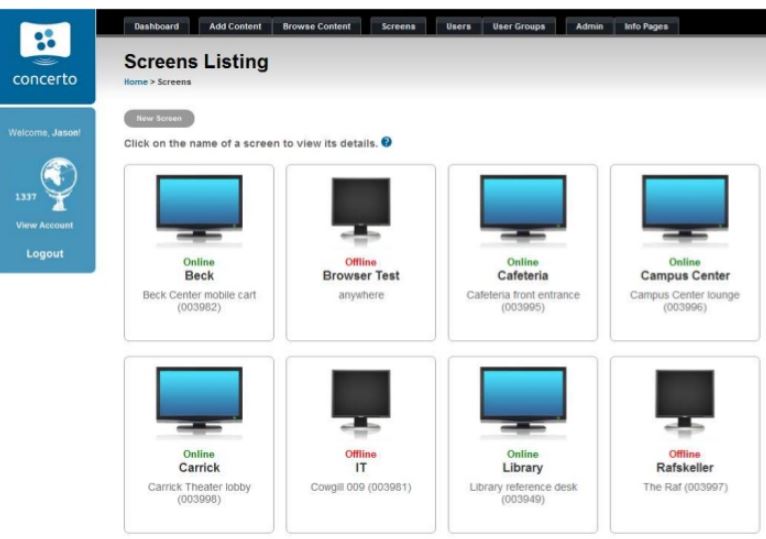Open the Beck screen name link
Screen dimensions: 766x539
199,276
